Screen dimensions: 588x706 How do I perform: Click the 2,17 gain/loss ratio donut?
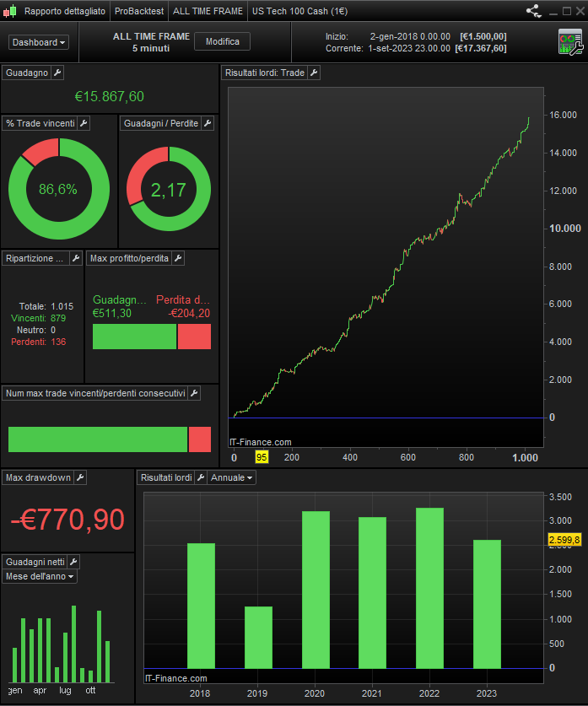click(x=169, y=189)
